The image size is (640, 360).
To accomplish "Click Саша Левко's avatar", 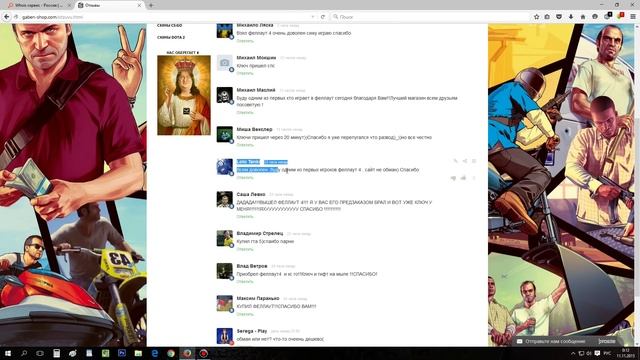I will 224,200.
